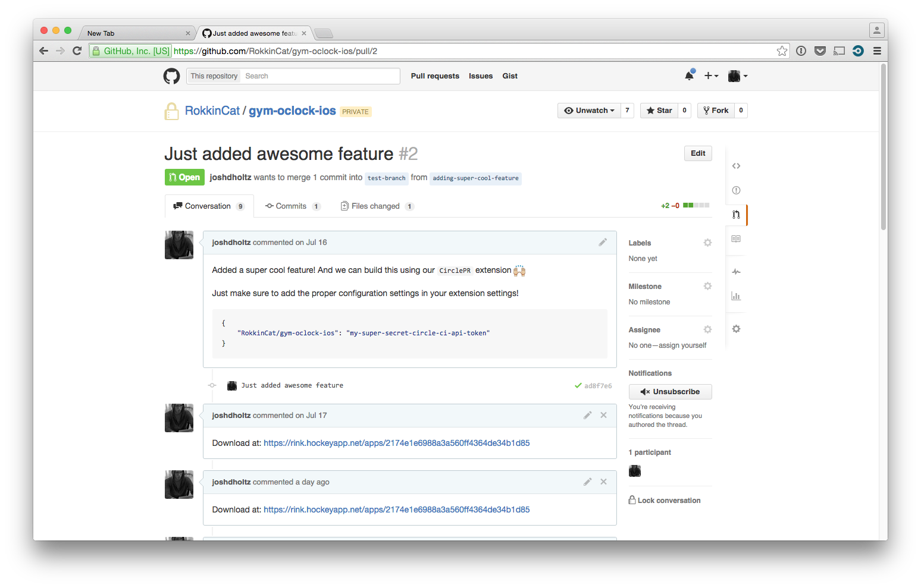
Task: Fork the repository
Action: 716,111
